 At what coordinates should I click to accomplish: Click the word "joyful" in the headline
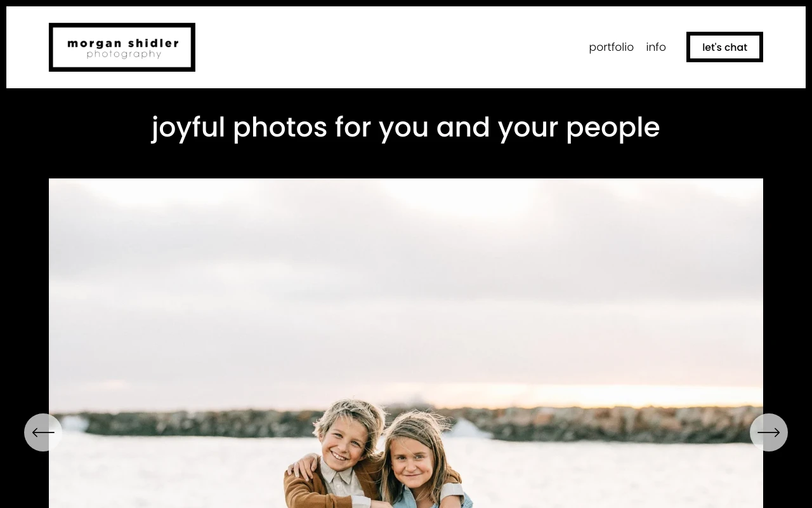(x=188, y=128)
